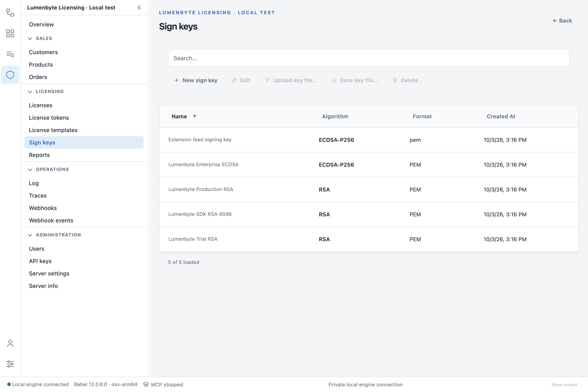Screen dimensions: 588x392
Task: Go Back using the top-right link
Action: click(562, 21)
